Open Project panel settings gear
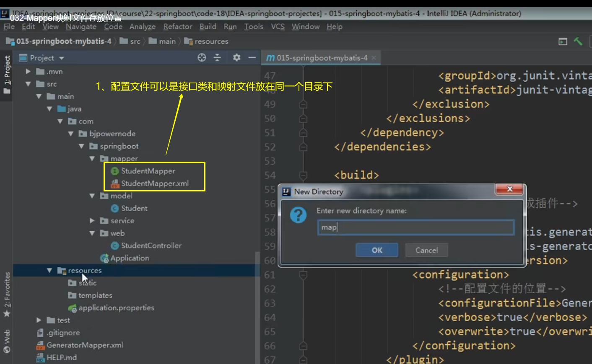 (236, 58)
